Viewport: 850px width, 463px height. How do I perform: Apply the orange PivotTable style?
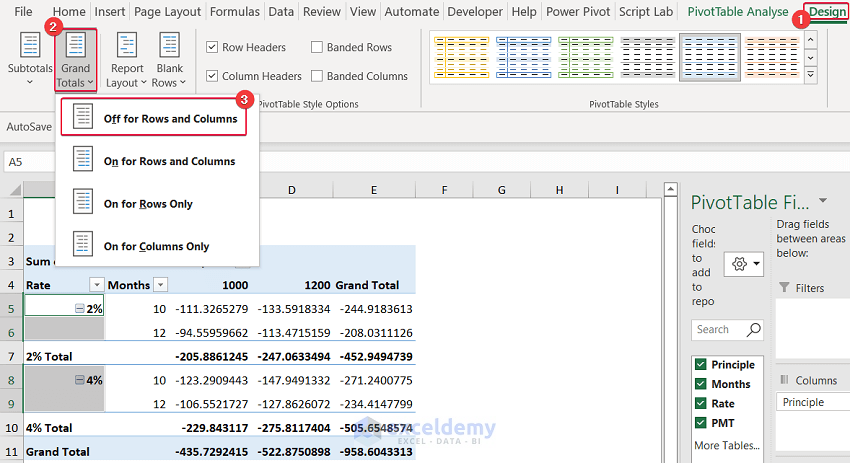tap(772, 57)
